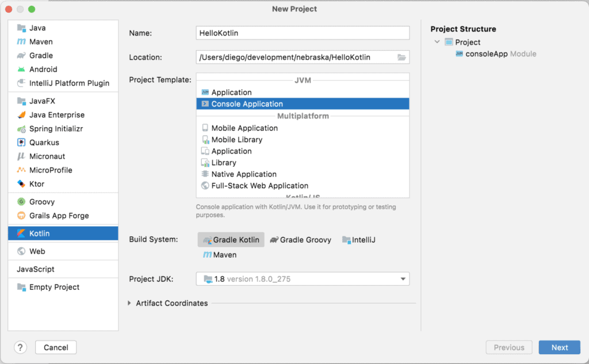Image resolution: width=589 pixels, height=364 pixels.
Task: Select the Gradle elephant icon in sidebar
Action: [21, 56]
